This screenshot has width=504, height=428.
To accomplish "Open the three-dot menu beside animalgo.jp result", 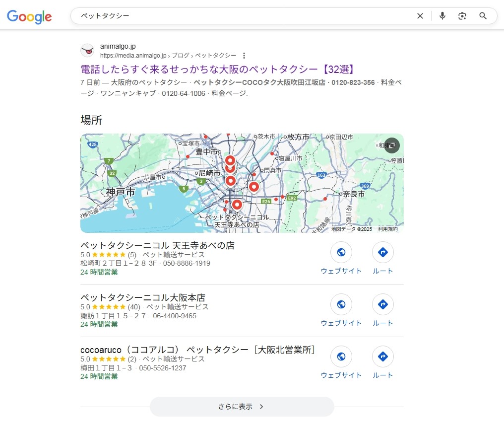I will tap(244, 56).
